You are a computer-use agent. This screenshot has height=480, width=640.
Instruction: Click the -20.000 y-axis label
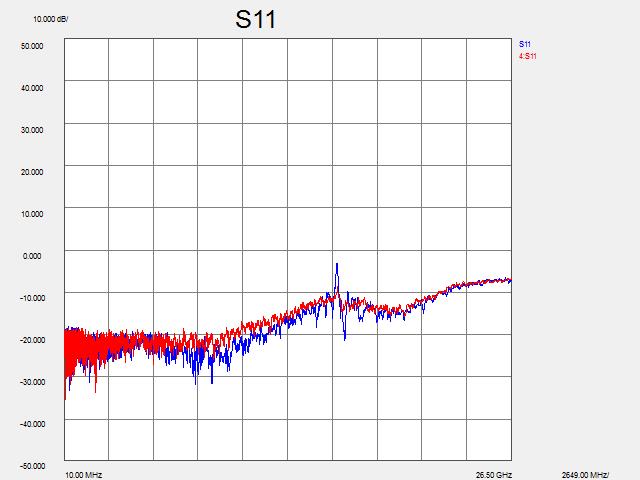[x=31, y=339]
